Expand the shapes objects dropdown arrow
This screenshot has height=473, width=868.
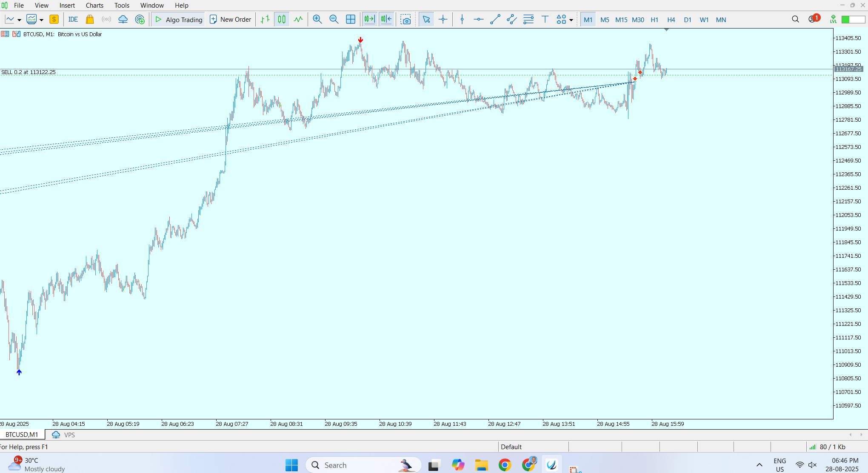pos(571,20)
